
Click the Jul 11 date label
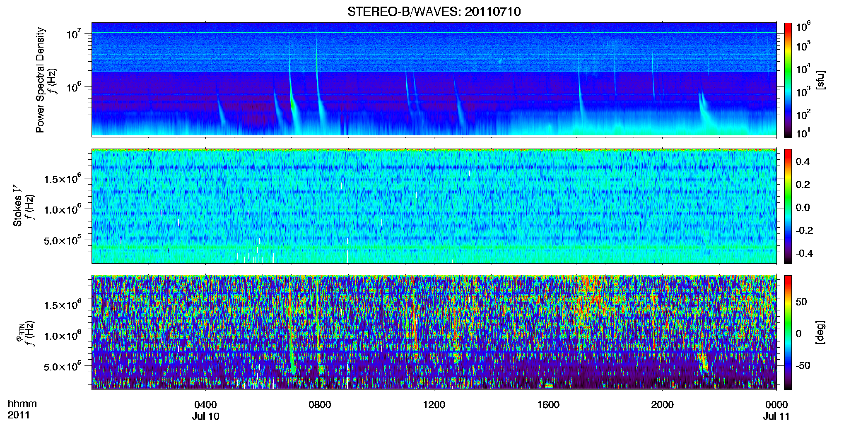click(776, 416)
